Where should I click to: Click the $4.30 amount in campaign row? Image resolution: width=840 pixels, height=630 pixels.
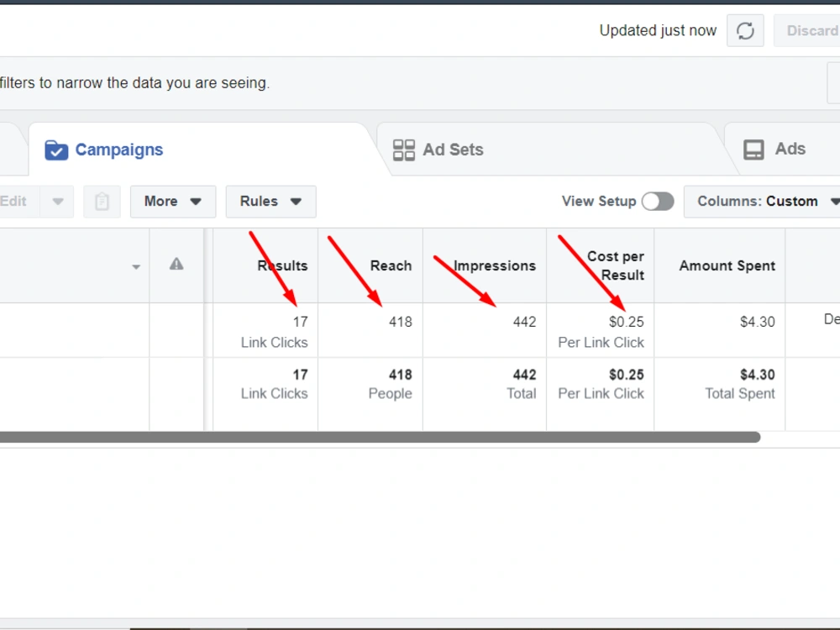tap(758, 322)
